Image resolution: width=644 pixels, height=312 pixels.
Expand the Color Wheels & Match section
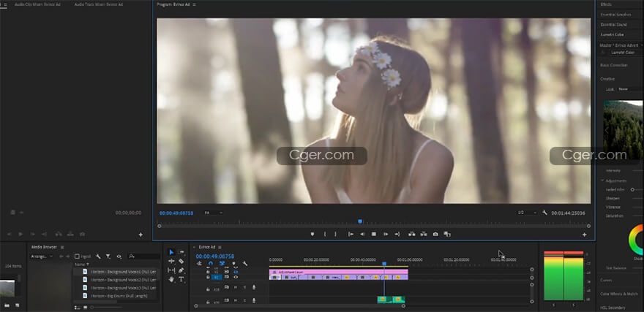coord(618,294)
